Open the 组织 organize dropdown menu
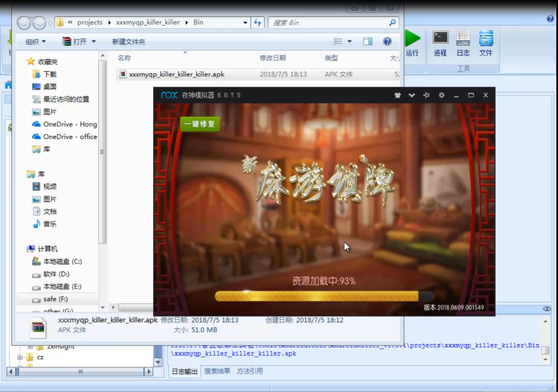The width and height of the screenshot is (558, 392). (35, 41)
